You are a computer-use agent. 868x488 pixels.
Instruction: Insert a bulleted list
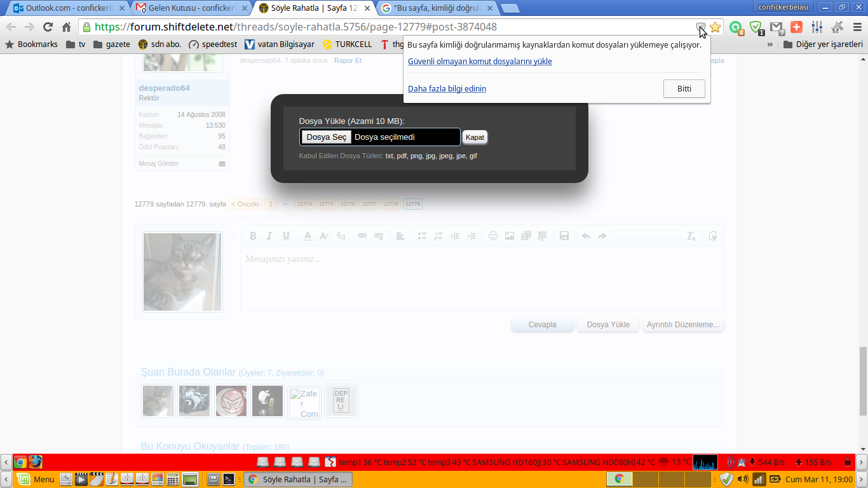click(x=422, y=236)
